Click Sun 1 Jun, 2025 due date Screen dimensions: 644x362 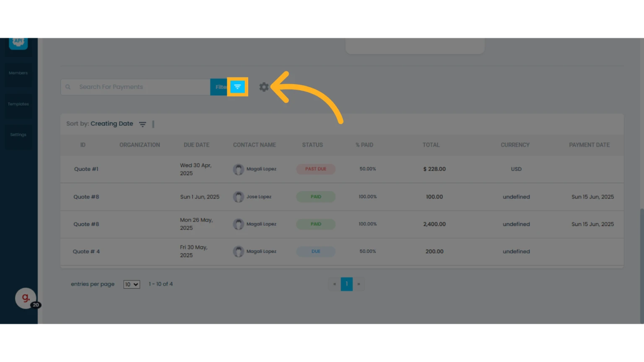pyautogui.click(x=200, y=197)
